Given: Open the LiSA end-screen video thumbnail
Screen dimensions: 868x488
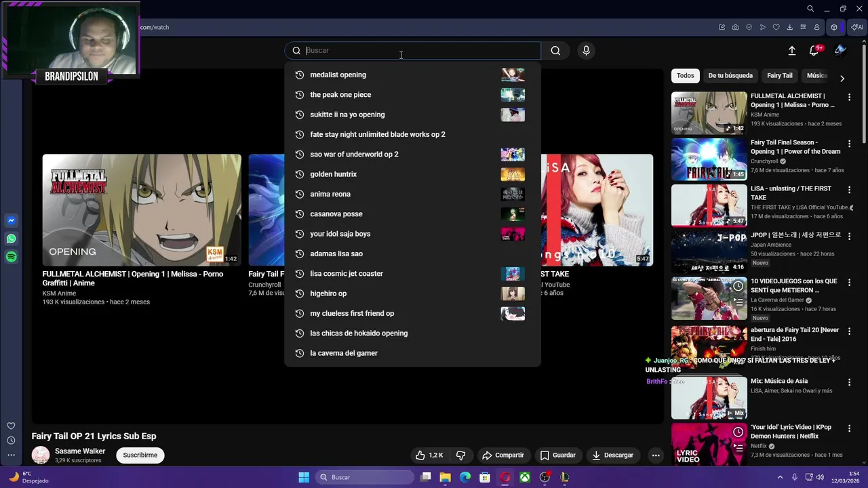Looking at the screenshot, I should 597,210.
